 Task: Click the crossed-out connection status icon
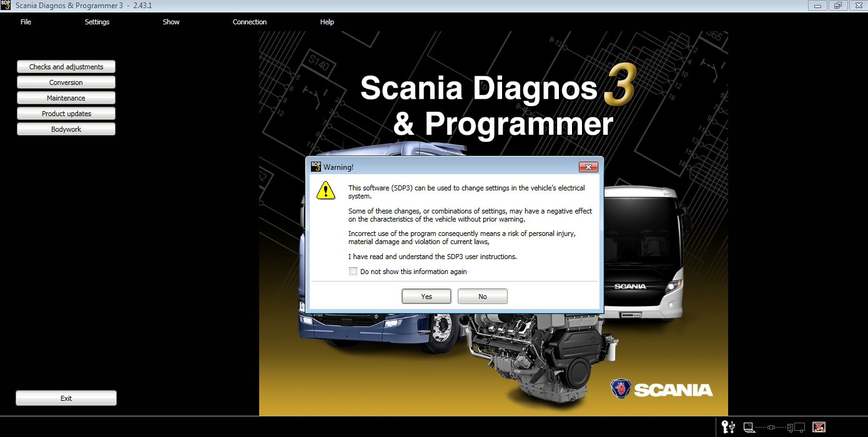pos(818,427)
